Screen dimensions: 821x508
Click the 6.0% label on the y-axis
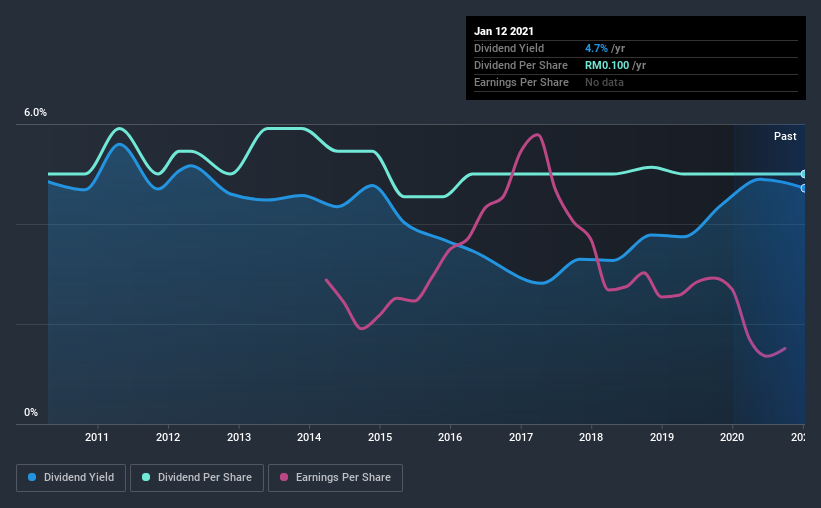point(35,113)
